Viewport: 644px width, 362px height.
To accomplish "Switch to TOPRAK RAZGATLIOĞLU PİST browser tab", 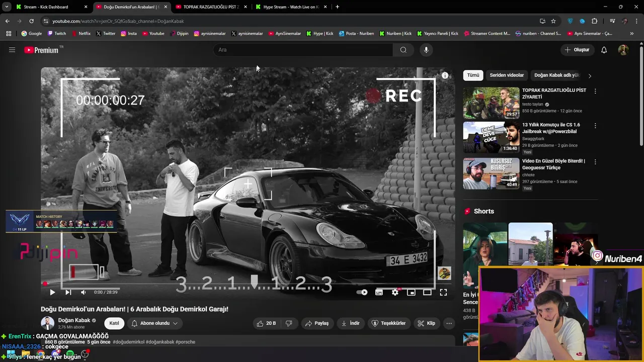I will pyautogui.click(x=210, y=7).
